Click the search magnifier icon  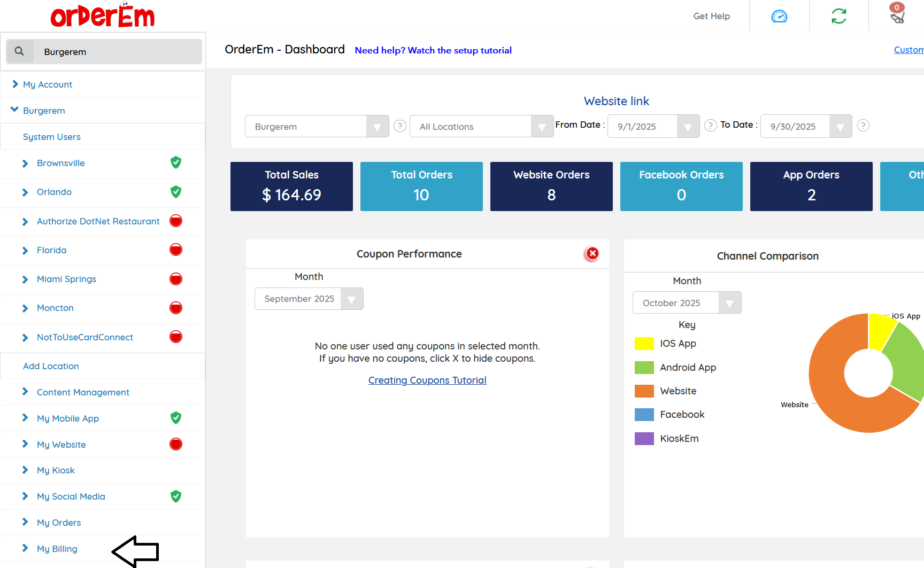(19, 51)
